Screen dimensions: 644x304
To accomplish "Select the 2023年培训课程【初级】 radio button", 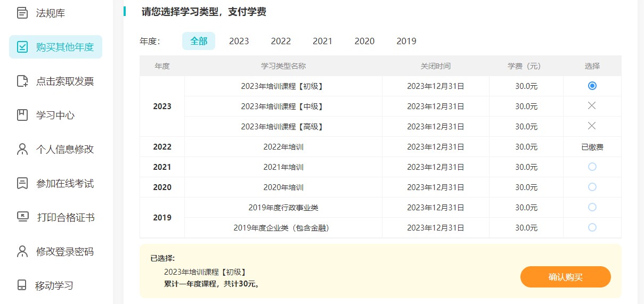I will tap(592, 86).
